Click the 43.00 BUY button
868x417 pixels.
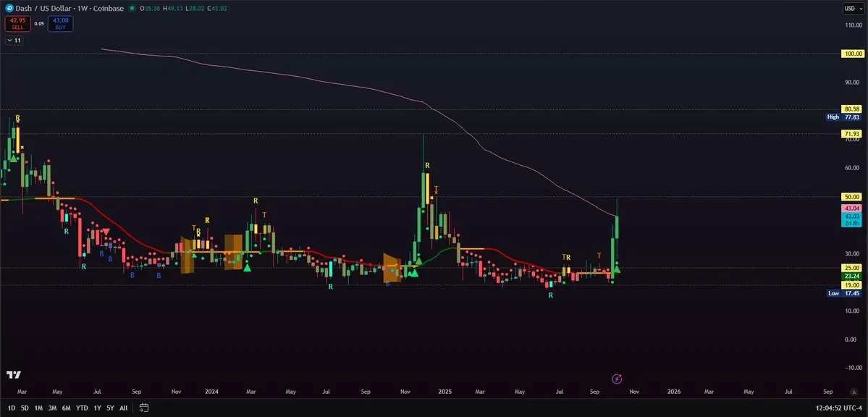(x=60, y=23)
